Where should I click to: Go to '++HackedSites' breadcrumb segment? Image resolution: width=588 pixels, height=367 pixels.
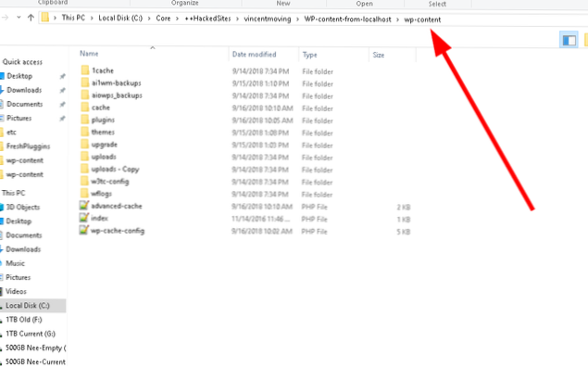pyautogui.click(x=207, y=19)
